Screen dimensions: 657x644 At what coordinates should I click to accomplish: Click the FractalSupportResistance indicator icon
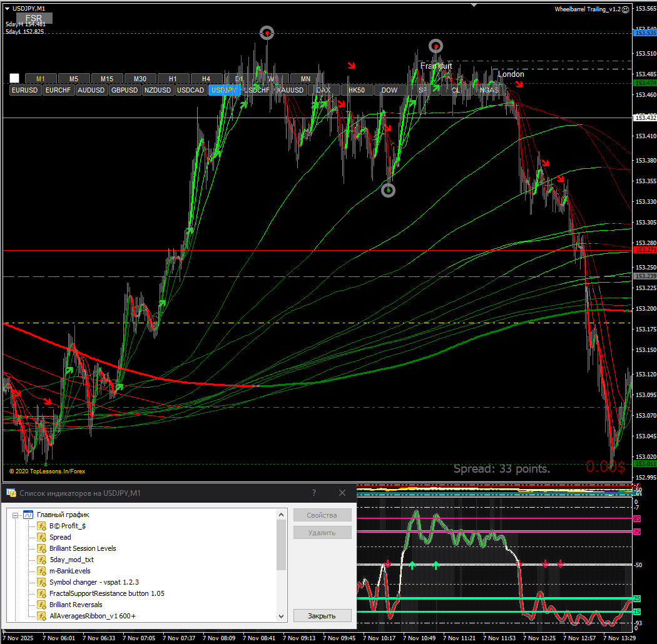tap(41, 594)
